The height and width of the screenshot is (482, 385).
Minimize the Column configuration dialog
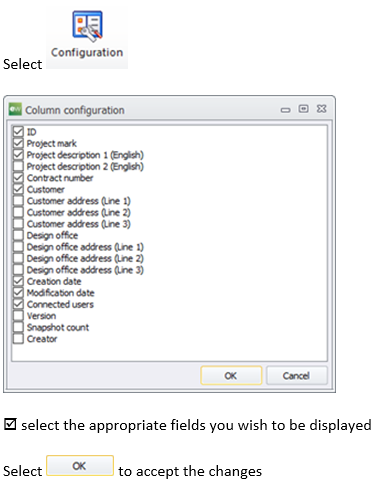pos(285,110)
